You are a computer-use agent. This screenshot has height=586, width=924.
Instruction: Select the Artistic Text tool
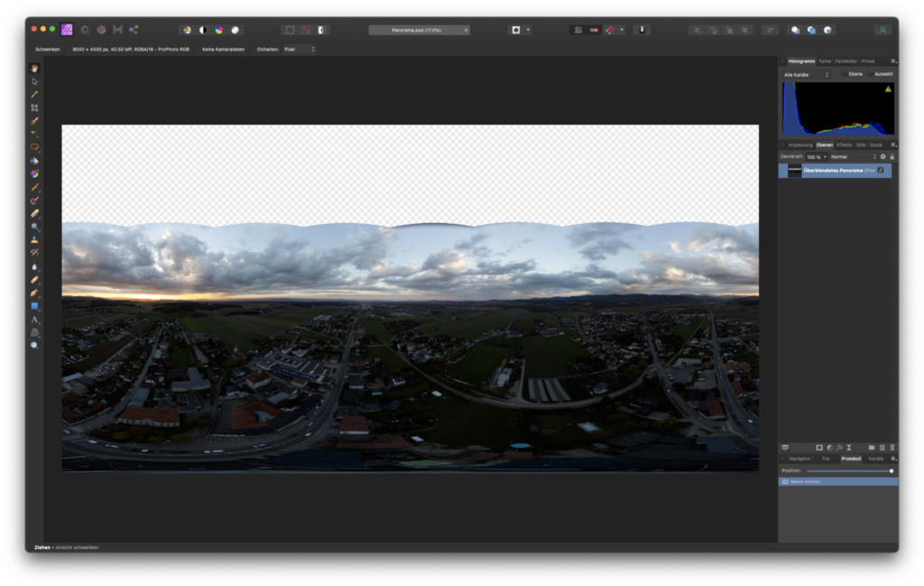pos(35,320)
